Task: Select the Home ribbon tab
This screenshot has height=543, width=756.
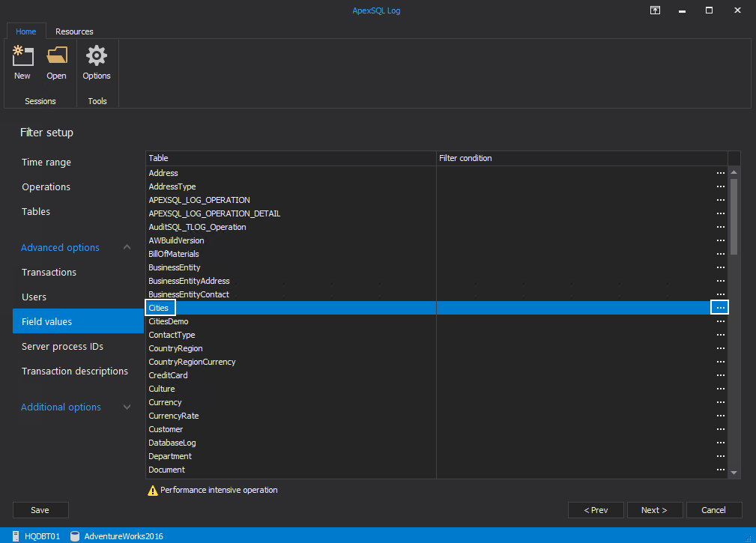Action: coord(26,31)
